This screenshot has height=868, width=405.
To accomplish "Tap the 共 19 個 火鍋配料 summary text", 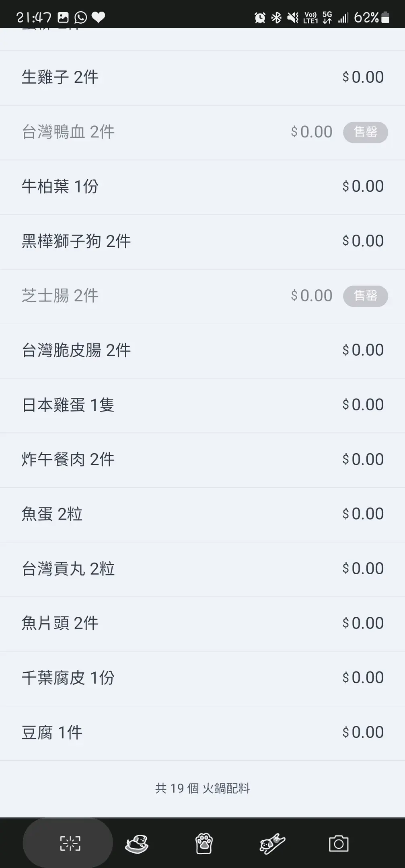I will click(202, 788).
